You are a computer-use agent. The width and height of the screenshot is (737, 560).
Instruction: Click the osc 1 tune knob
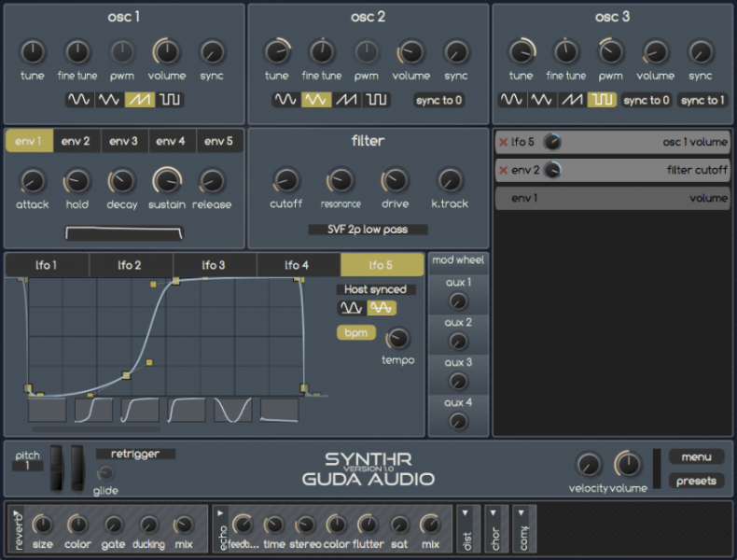click(x=33, y=52)
